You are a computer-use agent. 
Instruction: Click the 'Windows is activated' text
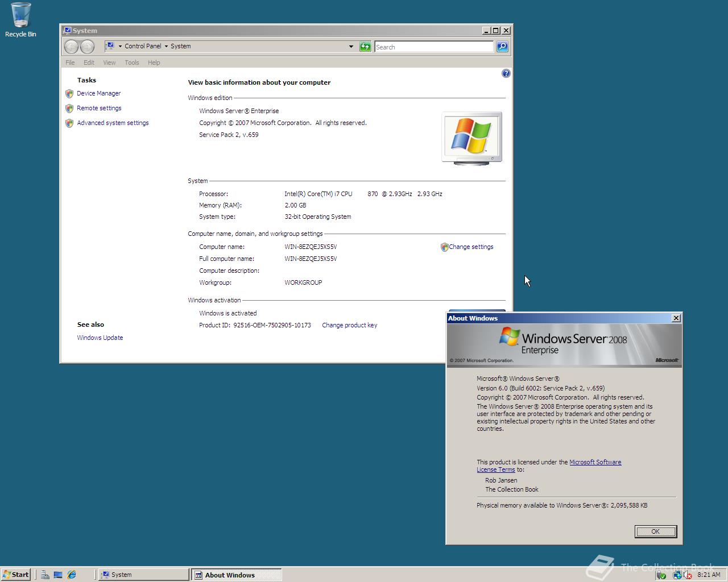(227, 313)
